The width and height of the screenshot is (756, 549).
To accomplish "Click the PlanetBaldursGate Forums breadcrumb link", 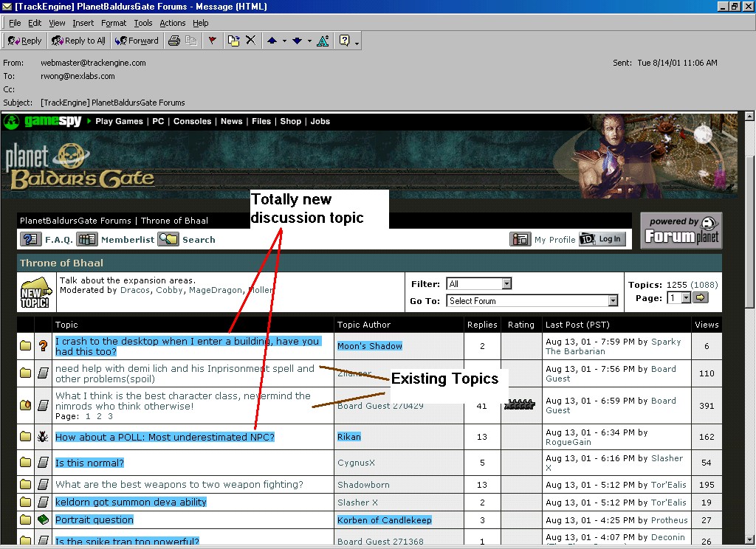I will [x=75, y=221].
